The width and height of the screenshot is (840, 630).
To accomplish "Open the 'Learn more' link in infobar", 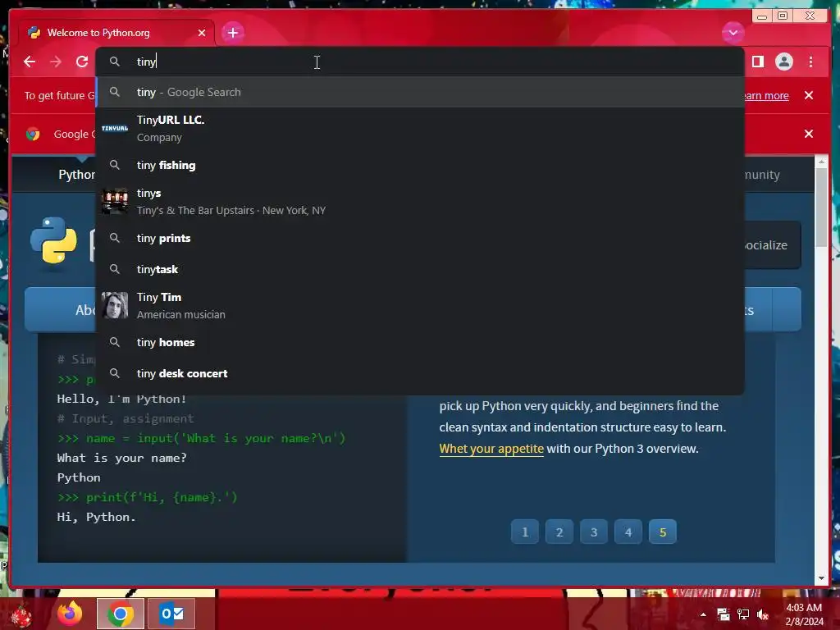I will click(x=766, y=95).
